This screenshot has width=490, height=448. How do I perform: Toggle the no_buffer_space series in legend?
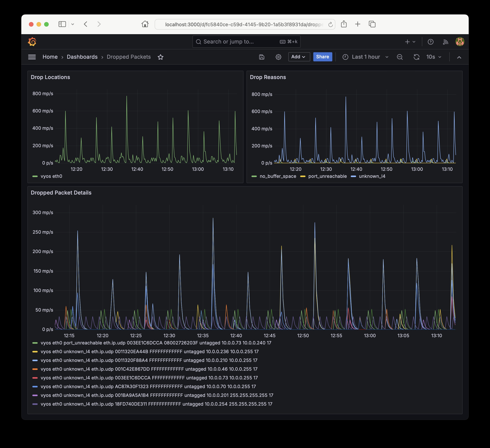click(x=278, y=176)
